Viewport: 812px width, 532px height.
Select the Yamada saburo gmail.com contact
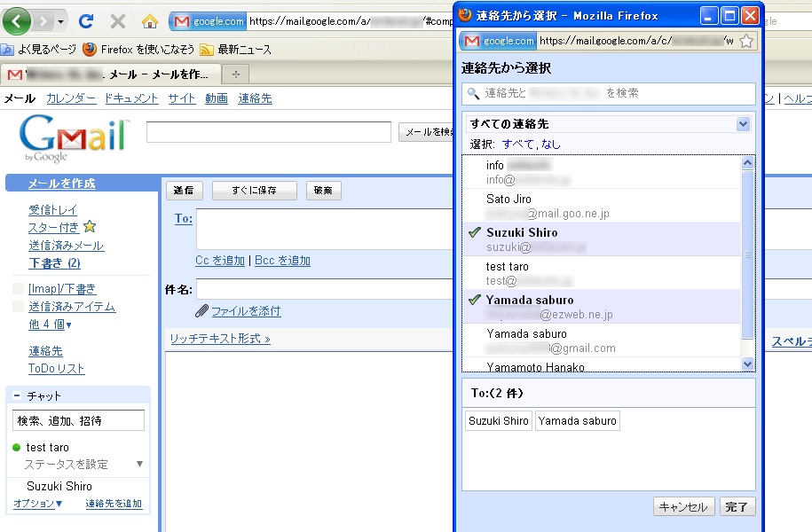(602, 340)
